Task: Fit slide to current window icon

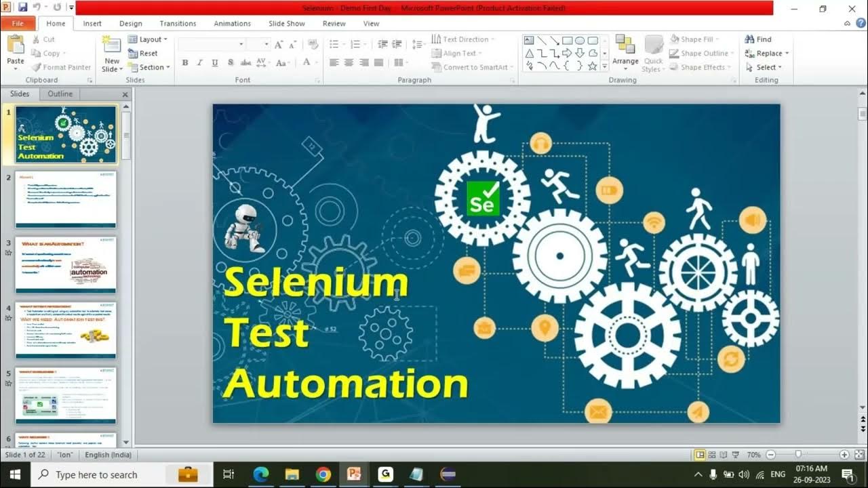Action: [859, 455]
